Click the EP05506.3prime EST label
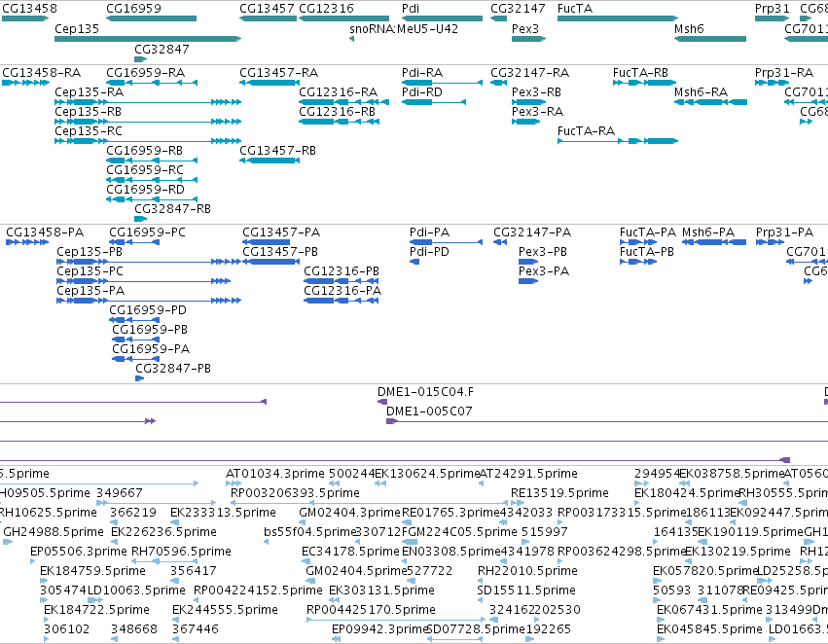Image resolution: width=828 pixels, height=644 pixels. point(79,552)
